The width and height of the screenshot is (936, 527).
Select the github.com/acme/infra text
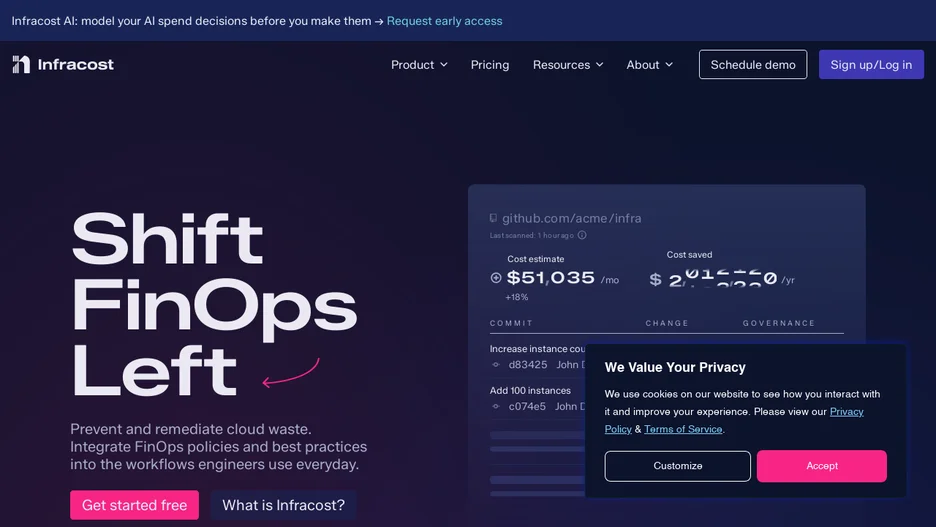571,218
